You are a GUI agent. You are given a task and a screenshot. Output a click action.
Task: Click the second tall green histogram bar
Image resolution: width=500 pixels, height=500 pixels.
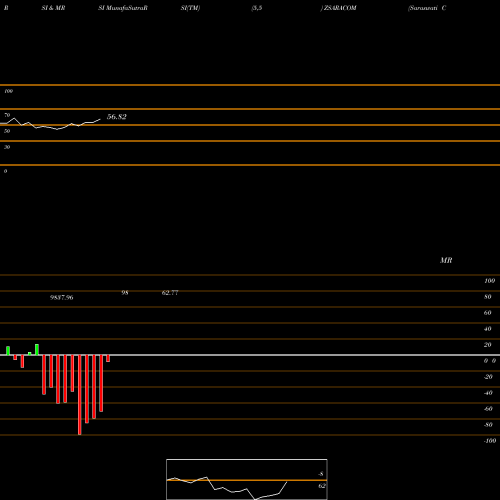pyautogui.click(x=37, y=350)
